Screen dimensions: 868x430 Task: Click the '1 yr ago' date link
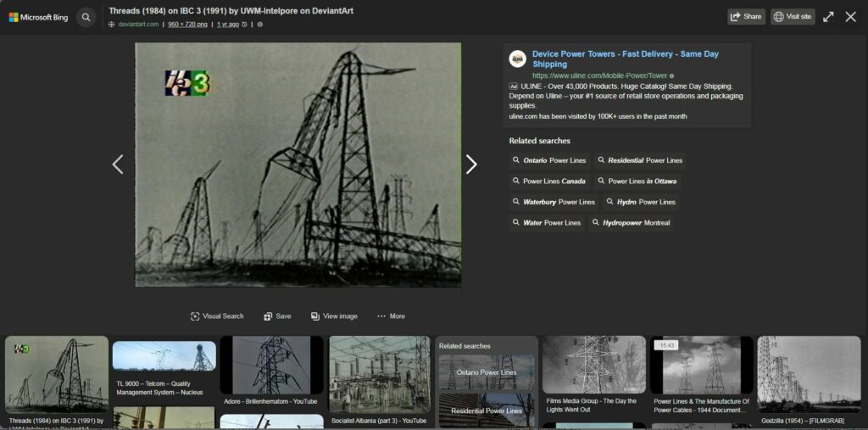228,25
